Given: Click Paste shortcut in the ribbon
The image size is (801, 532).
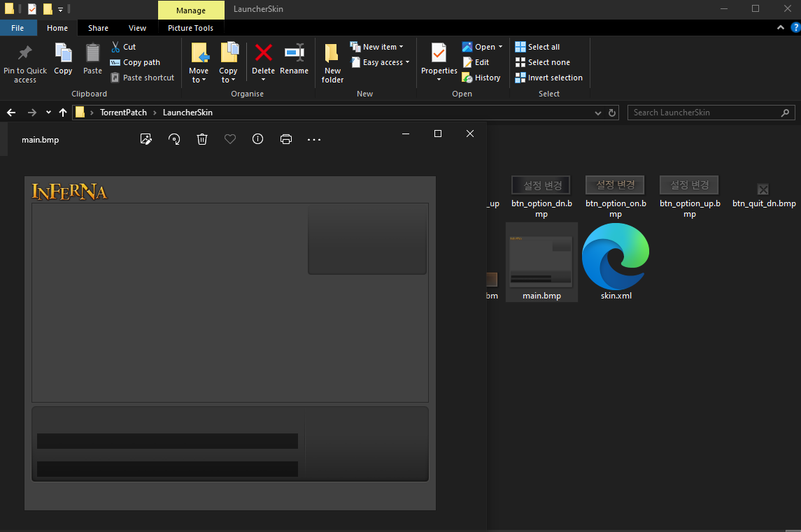Looking at the screenshot, I should pos(143,78).
